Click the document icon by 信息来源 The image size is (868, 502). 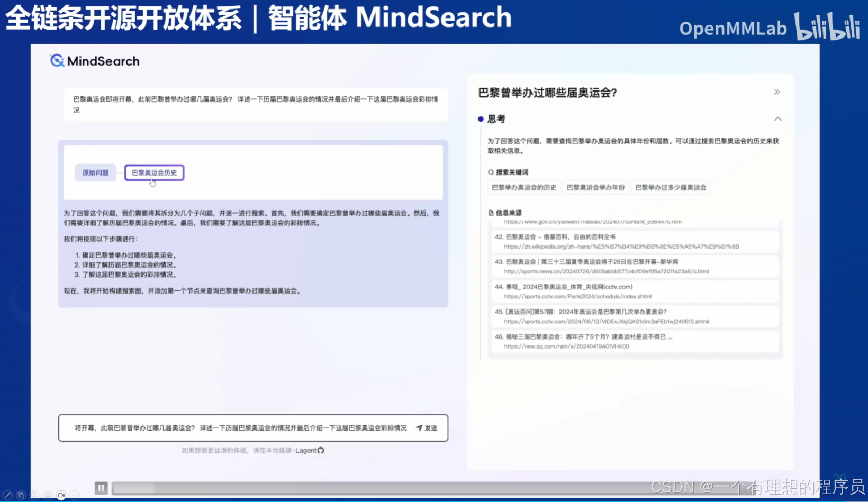491,213
